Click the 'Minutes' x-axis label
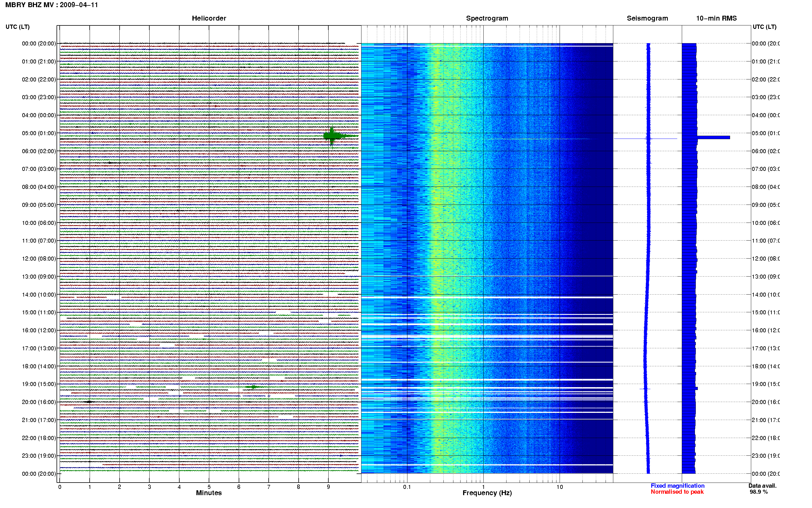Screen dimensions: 812x508 [x=209, y=493]
